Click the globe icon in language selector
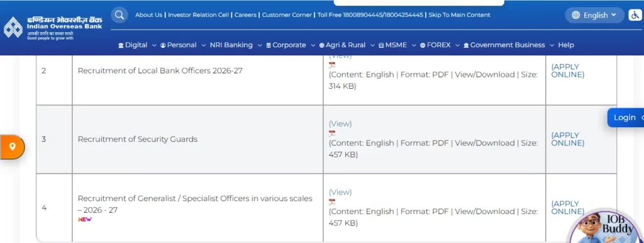 576,15
